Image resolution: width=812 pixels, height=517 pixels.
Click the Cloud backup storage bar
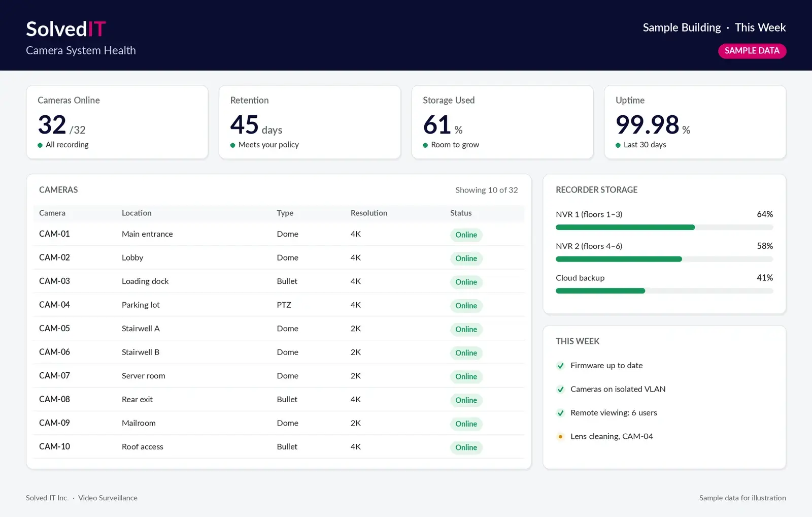click(x=664, y=291)
